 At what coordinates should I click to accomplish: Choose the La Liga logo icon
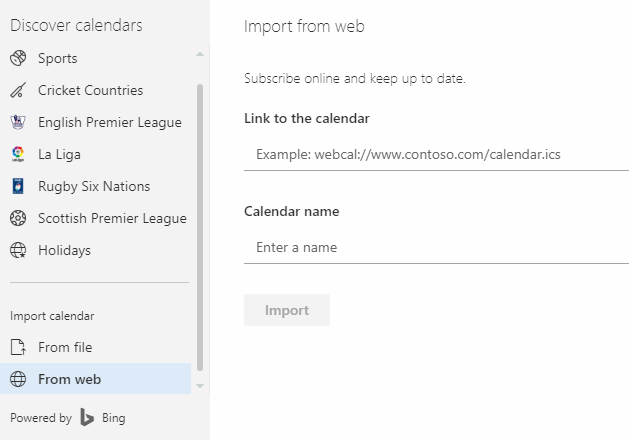(x=17, y=154)
